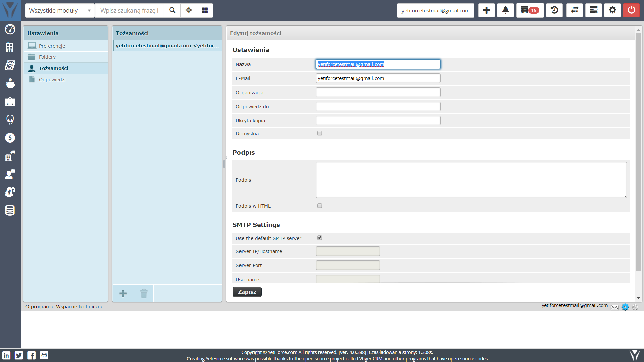644x362 pixels.
Task: Uncheck Use the default SMTP server
Action: pos(320,238)
